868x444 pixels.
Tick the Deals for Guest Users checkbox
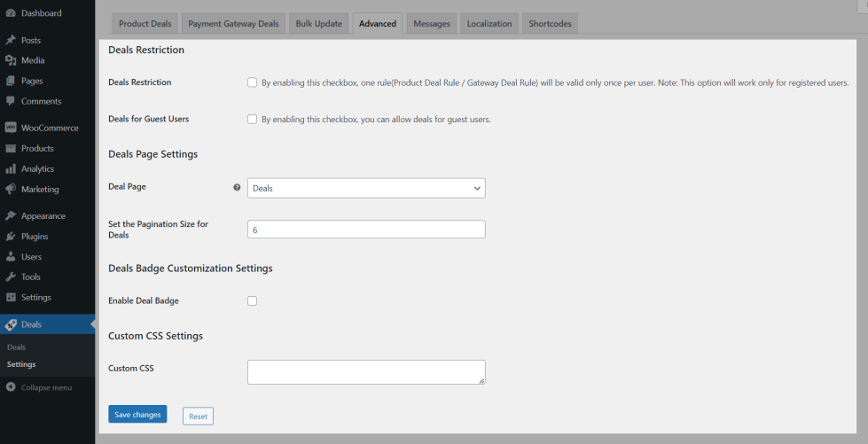tap(253, 119)
